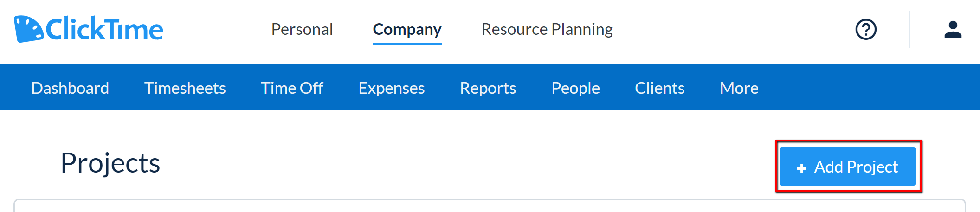
Task: Click the ClickTime wordmark text
Action: [x=104, y=29]
